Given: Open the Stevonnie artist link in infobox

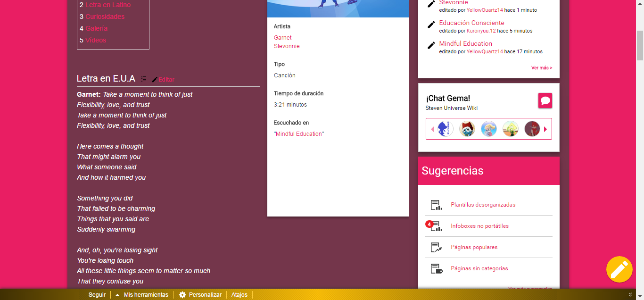Looking at the screenshot, I should (x=287, y=46).
